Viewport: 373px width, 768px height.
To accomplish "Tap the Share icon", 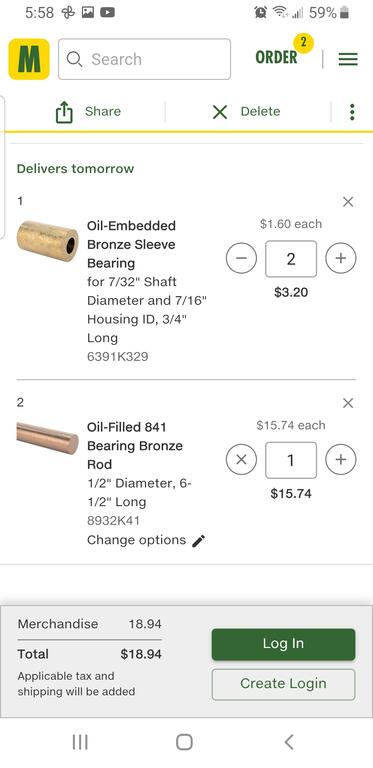I will (x=64, y=112).
